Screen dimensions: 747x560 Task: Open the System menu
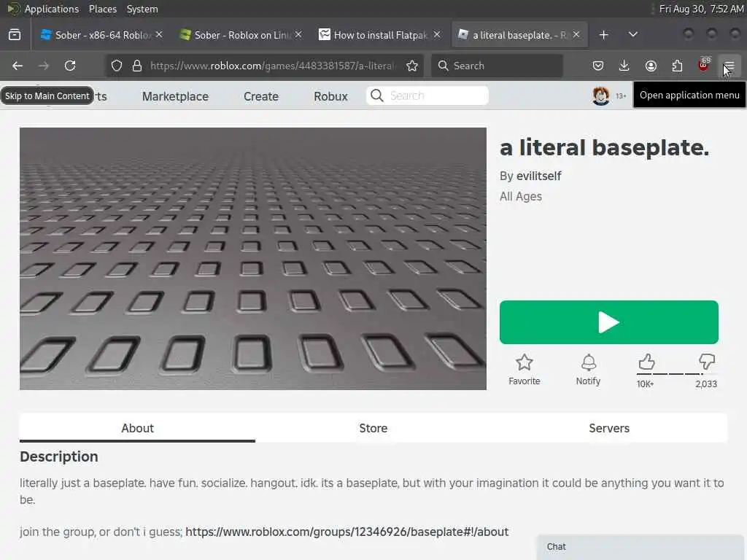[142, 9]
